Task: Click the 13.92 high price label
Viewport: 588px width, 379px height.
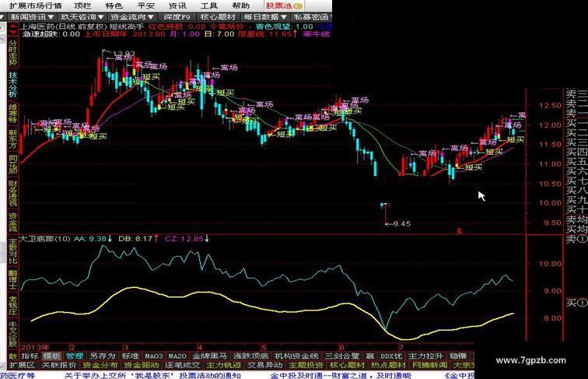Action: (x=124, y=54)
